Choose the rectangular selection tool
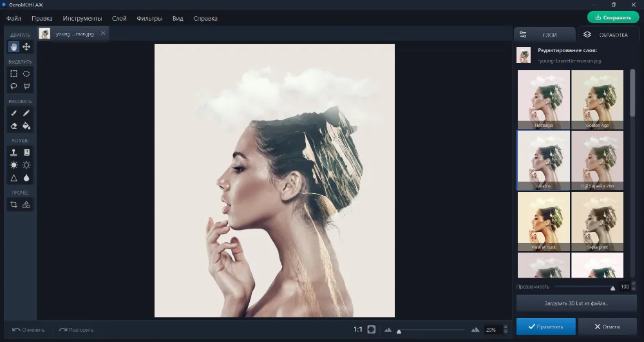644x342 pixels. tap(14, 73)
